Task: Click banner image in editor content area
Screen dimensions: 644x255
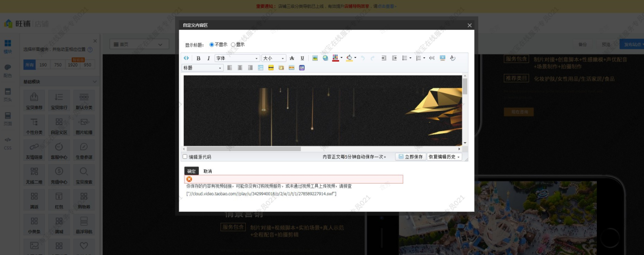Action: (x=323, y=110)
